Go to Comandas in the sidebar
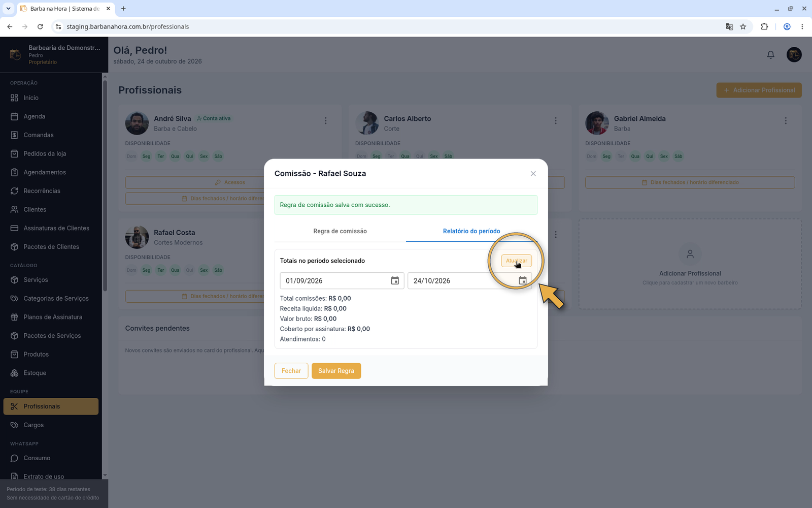This screenshot has width=812, height=508. point(51,135)
